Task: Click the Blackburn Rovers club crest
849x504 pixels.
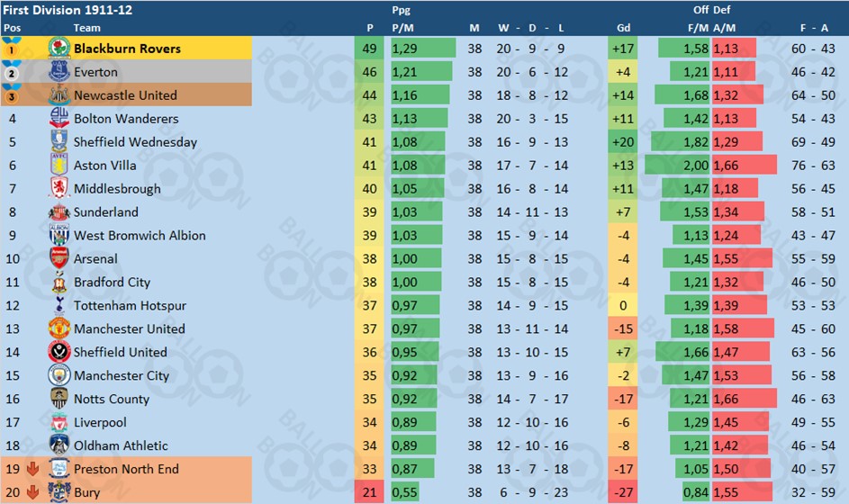Action: coord(59,49)
